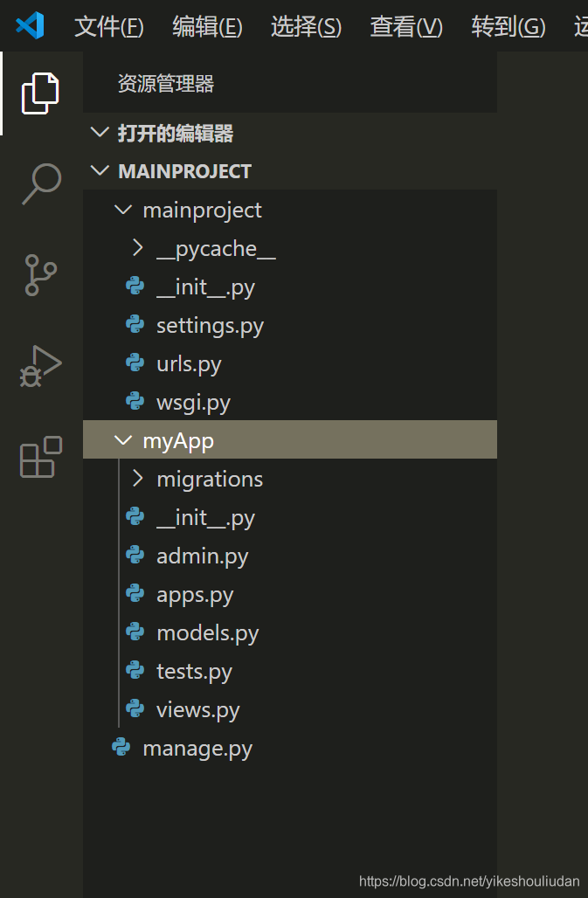Open the 转到(G) menu

pyautogui.click(x=508, y=26)
